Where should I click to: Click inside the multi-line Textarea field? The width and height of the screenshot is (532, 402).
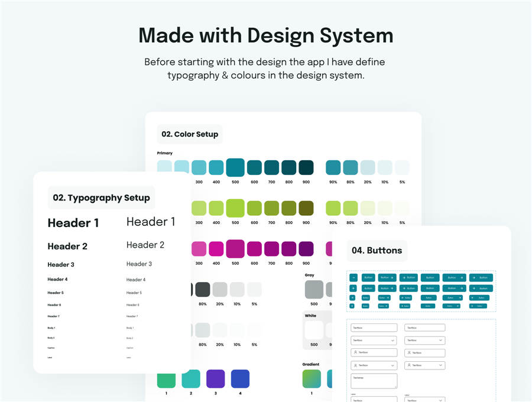pos(374,381)
